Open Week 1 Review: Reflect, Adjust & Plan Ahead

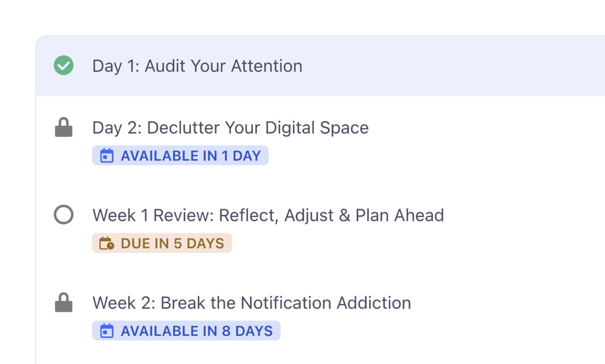pos(268,215)
